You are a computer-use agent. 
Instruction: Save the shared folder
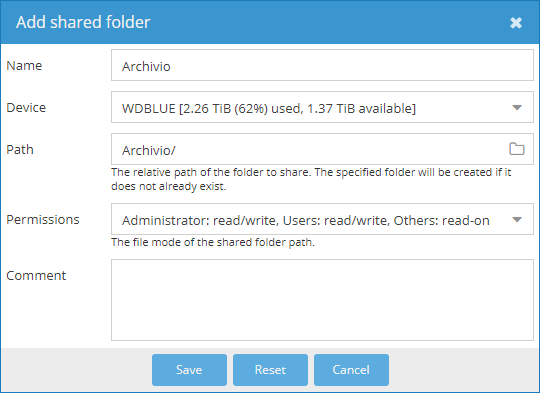coord(189,370)
